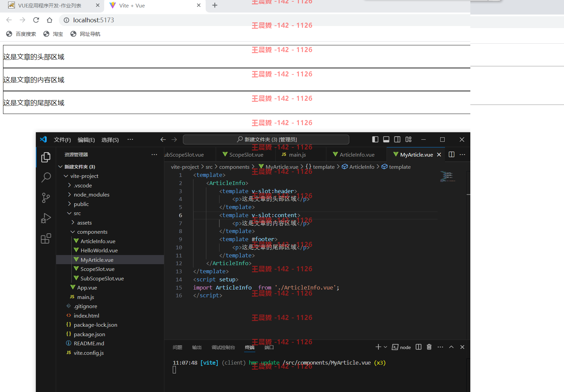Screen dimensions: 564x392
Task: Split the terminal pane
Action: tap(419, 347)
